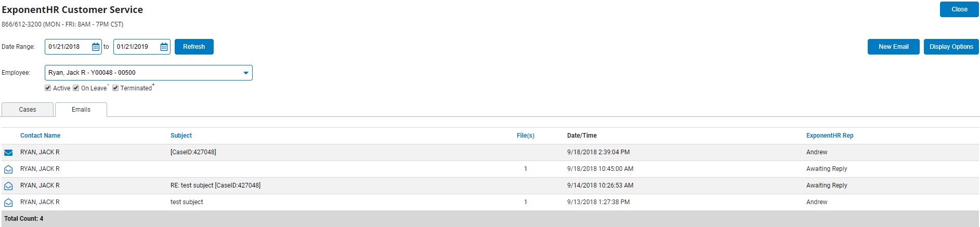Uncheck the Active employee checkbox
The width and height of the screenshot is (980, 227).
(48, 88)
